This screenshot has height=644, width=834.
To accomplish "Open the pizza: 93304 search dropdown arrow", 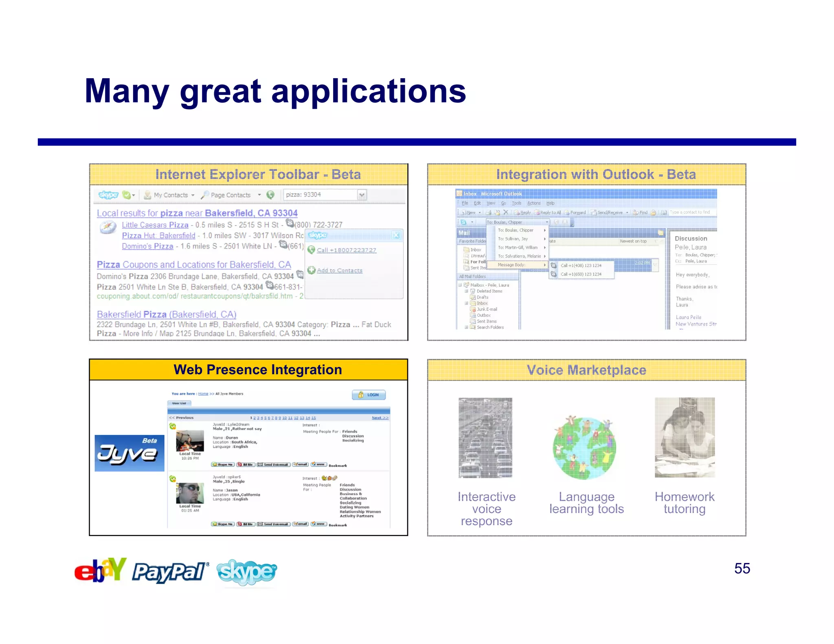I will pyautogui.click(x=362, y=195).
